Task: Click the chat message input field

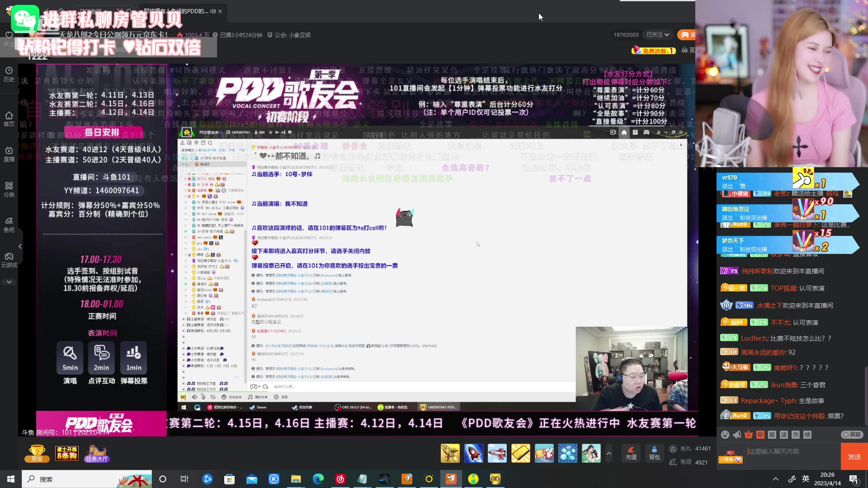Action: click(x=793, y=452)
